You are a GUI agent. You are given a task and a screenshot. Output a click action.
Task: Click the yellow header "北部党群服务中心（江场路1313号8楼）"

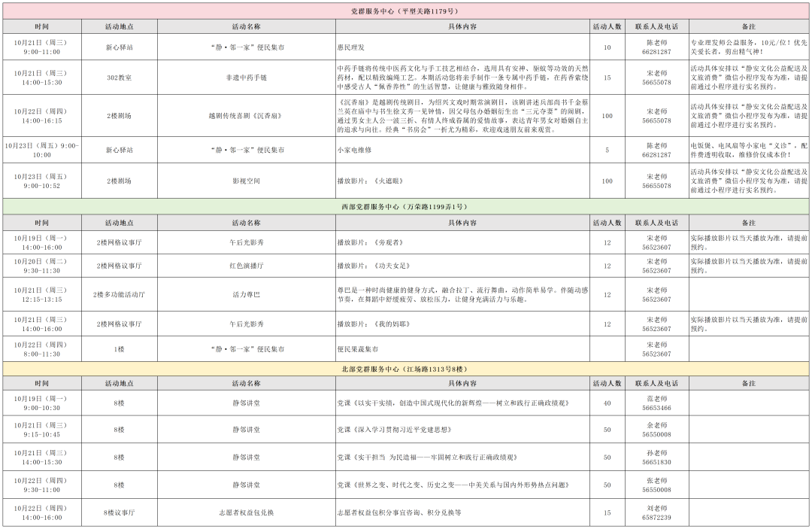point(406,369)
